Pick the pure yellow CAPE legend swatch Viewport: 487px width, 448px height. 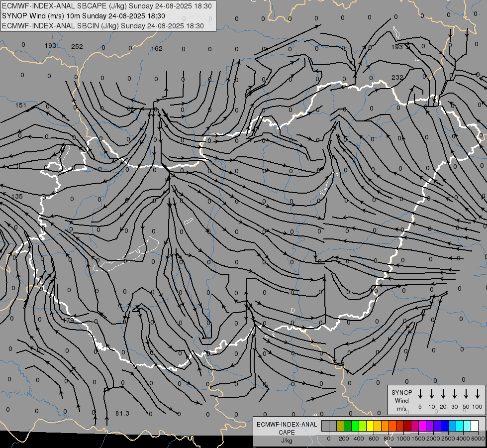click(x=370, y=426)
